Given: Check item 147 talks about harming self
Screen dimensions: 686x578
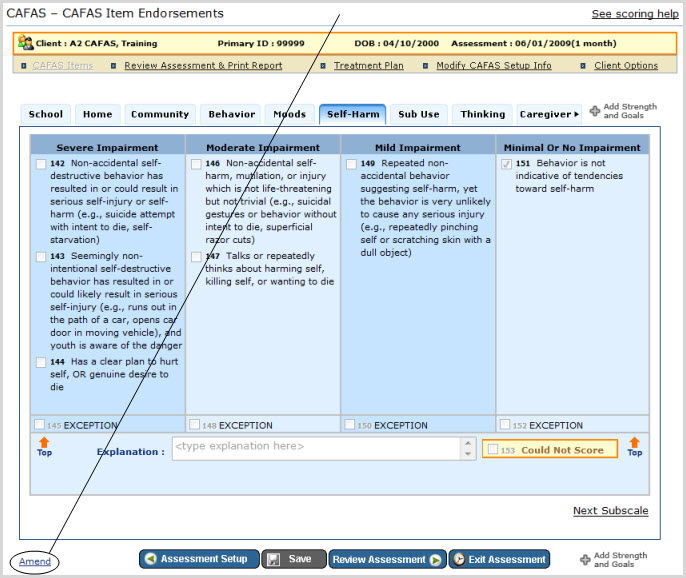Looking at the screenshot, I should (x=196, y=257).
